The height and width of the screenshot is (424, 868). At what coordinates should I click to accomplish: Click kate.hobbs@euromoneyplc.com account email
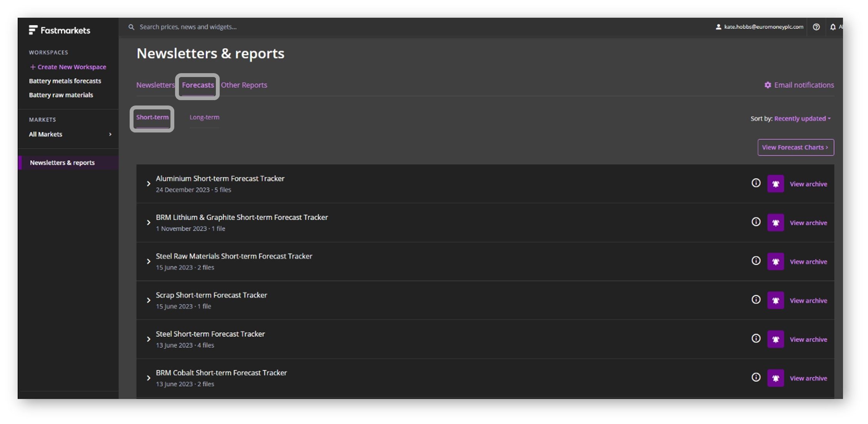[764, 27]
